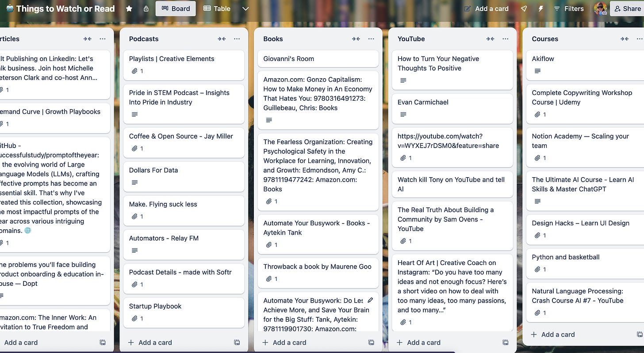
Task: Open Python and basketball card
Action: 585,263
